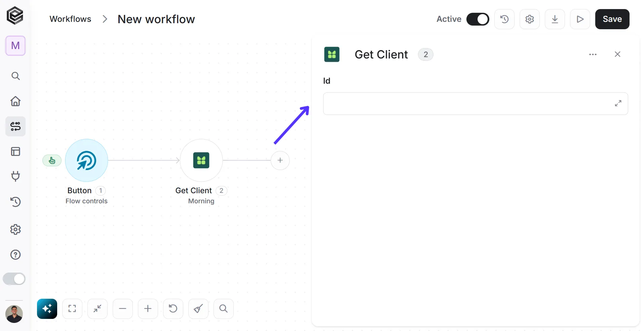Open workspace M switcher
The width and height of the screenshot is (644, 331).
[15, 45]
